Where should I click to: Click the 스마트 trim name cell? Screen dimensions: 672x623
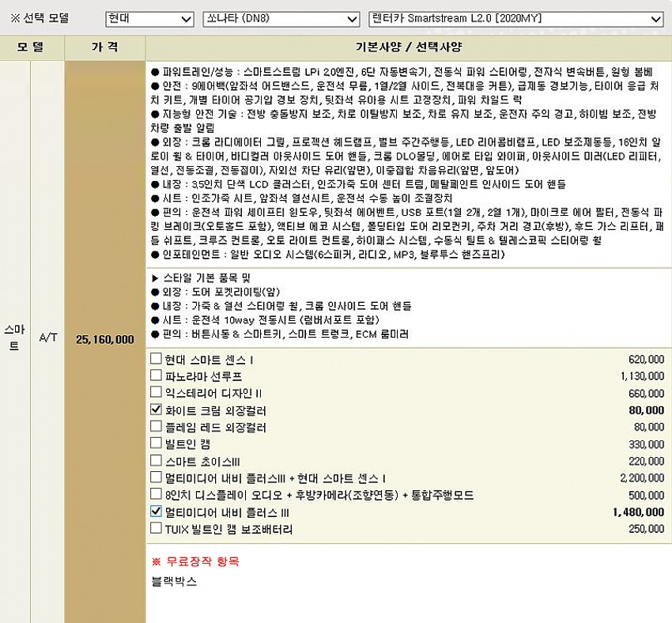(x=14, y=338)
